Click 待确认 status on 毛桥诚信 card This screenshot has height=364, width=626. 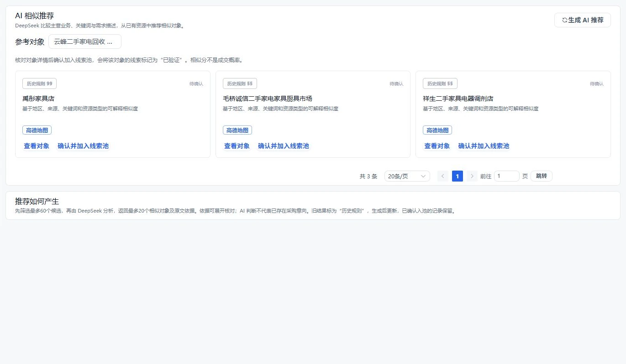point(396,84)
